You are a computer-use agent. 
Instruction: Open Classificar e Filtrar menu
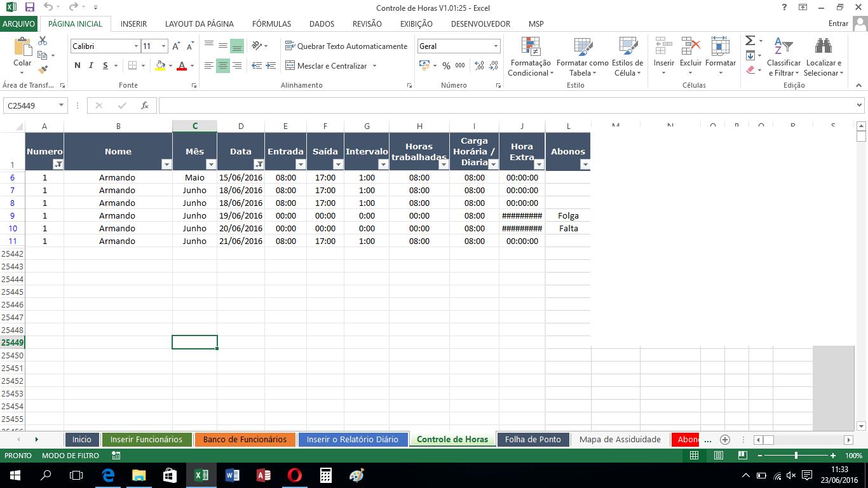(783, 57)
